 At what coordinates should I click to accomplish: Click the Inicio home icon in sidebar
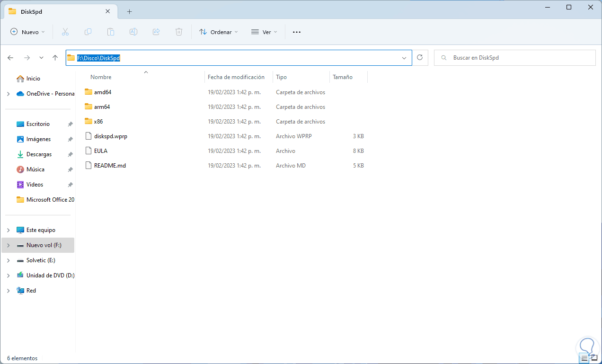20,79
